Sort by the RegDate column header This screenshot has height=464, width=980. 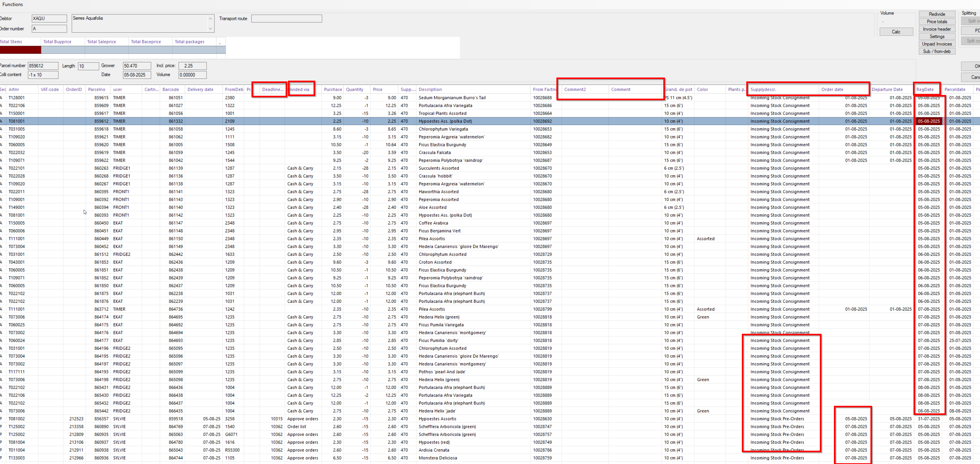(925, 90)
